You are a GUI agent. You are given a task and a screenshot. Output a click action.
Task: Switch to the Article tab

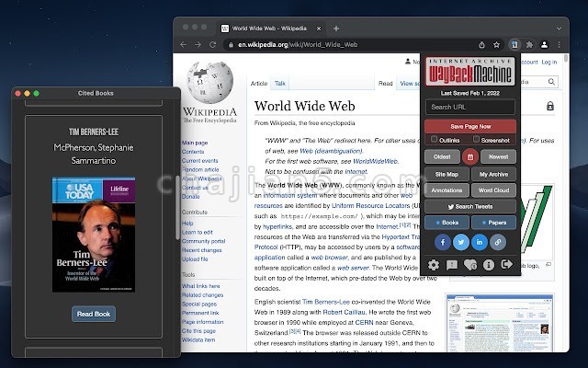tap(259, 84)
